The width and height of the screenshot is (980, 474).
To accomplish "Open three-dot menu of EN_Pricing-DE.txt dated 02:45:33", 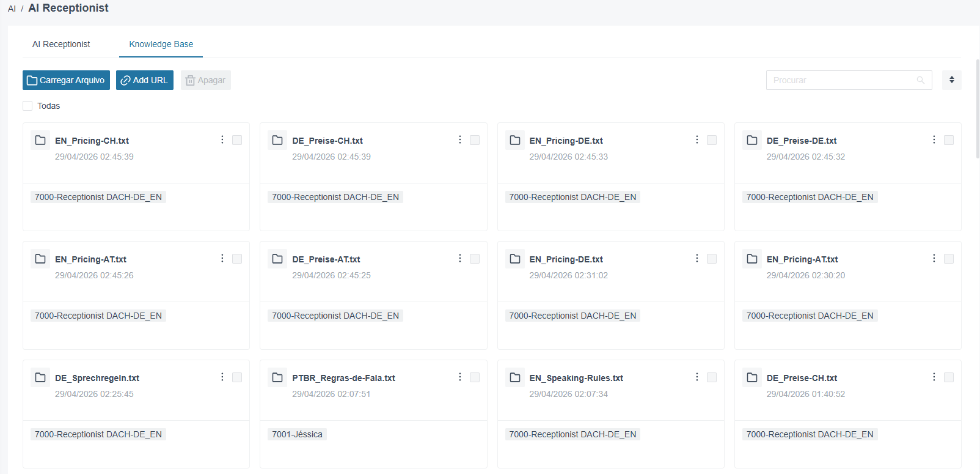I will pos(697,139).
